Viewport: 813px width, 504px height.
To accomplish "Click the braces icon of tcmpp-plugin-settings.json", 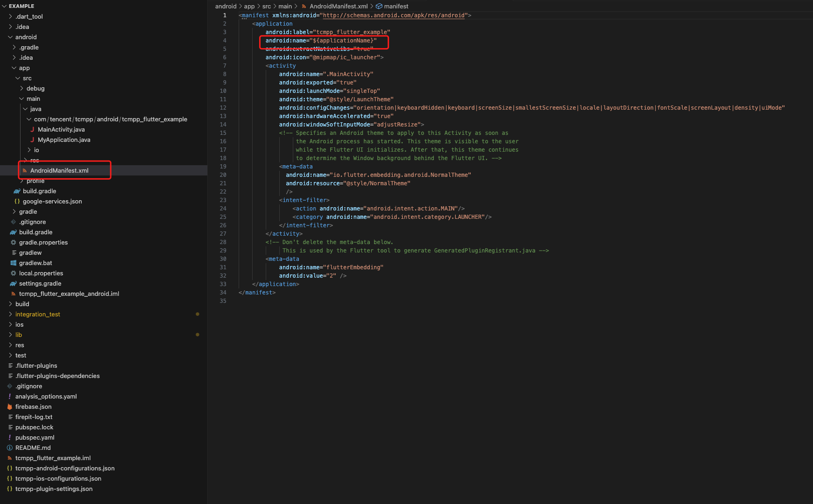I will click(10, 489).
